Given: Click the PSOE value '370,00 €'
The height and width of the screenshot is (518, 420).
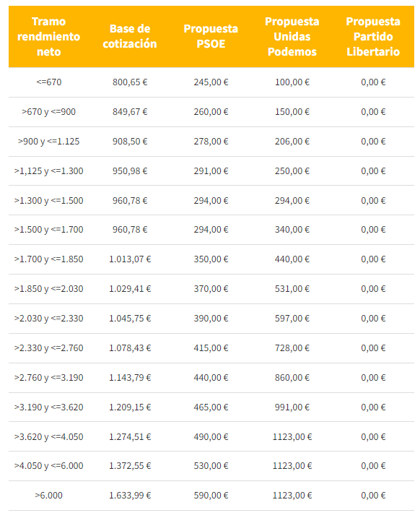Looking at the screenshot, I should click(x=211, y=289).
